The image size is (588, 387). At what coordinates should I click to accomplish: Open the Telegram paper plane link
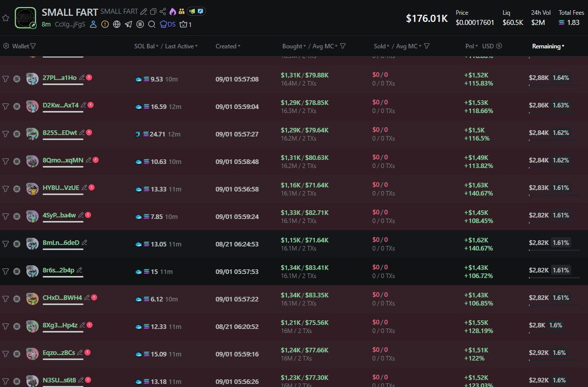tap(128, 24)
